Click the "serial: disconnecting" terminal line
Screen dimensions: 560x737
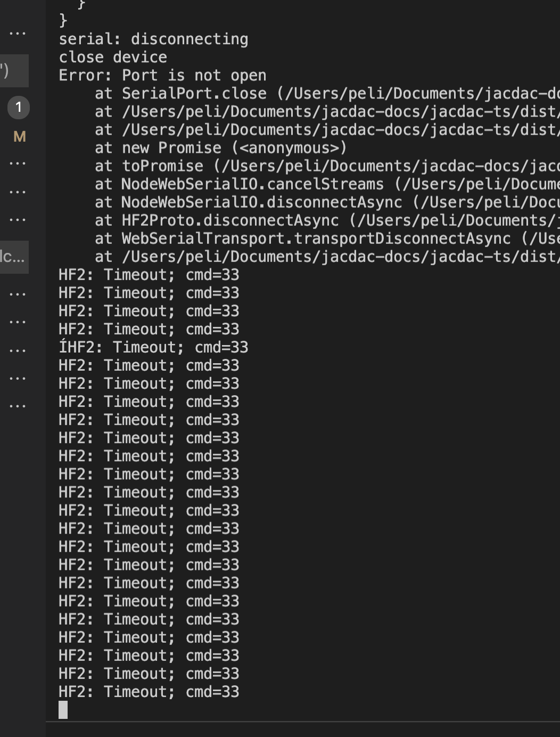tap(154, 39)
